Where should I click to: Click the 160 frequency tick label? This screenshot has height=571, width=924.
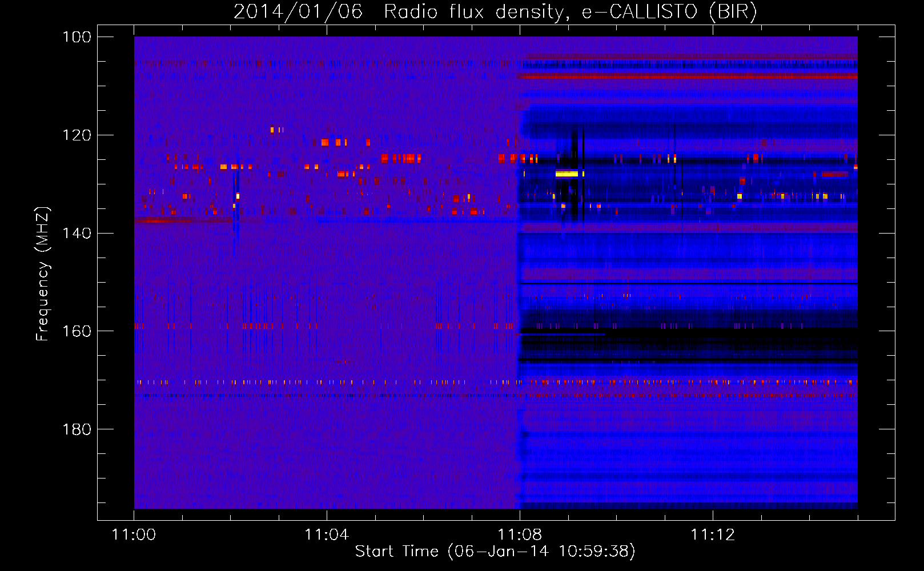click(x=77, y=331)
